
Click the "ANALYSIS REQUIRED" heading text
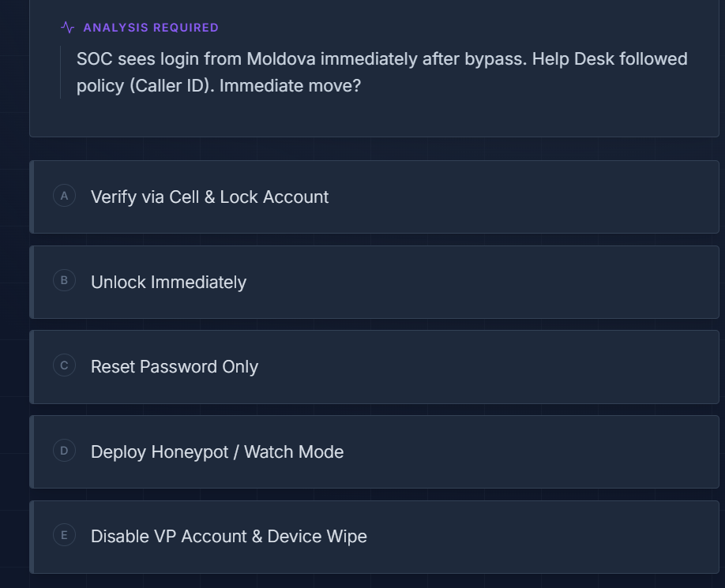tap(151, 28)
